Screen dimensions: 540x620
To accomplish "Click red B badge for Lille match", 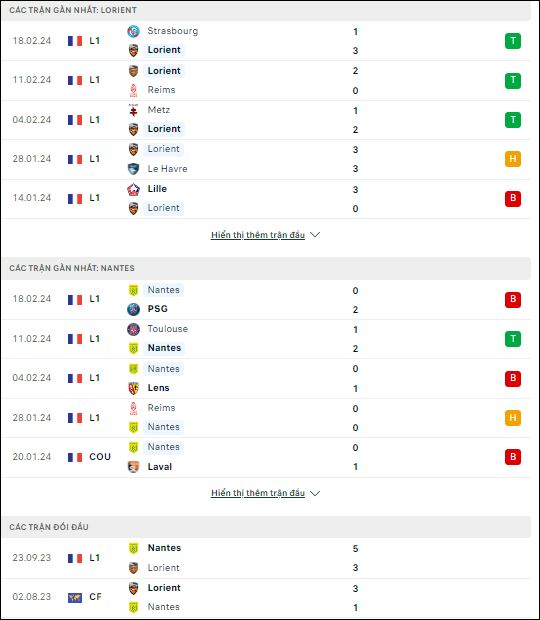I will 513,198.
